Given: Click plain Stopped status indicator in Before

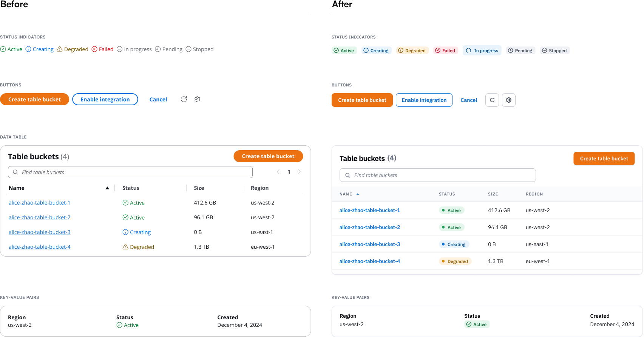Looking at the screenshot, I should pyautogui.click(x=200, y=49).
